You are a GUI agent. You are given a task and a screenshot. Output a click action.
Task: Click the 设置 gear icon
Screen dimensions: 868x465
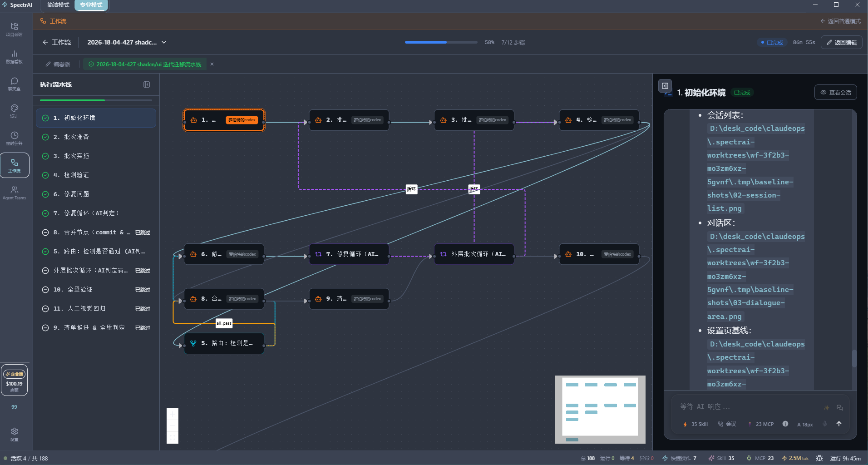[14, 434]
